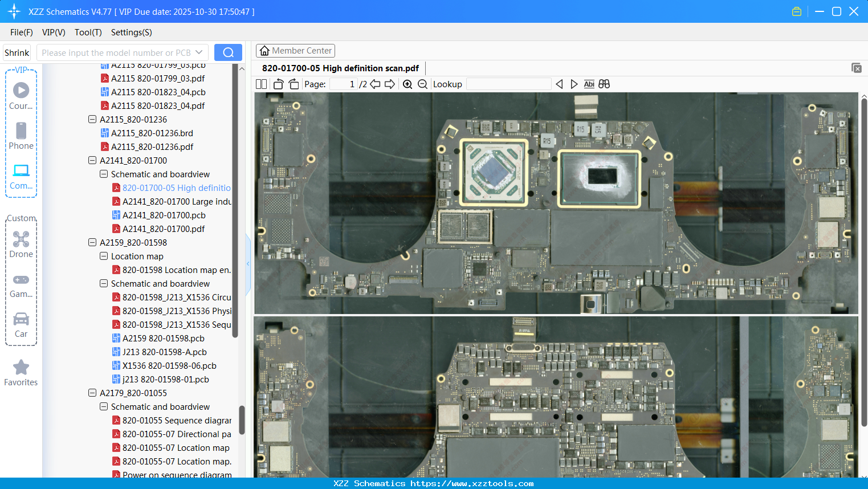The height and width of the screenshot is (489, 868).
Task: Go to the next PDF page arrow
Action: click(390, 84)
